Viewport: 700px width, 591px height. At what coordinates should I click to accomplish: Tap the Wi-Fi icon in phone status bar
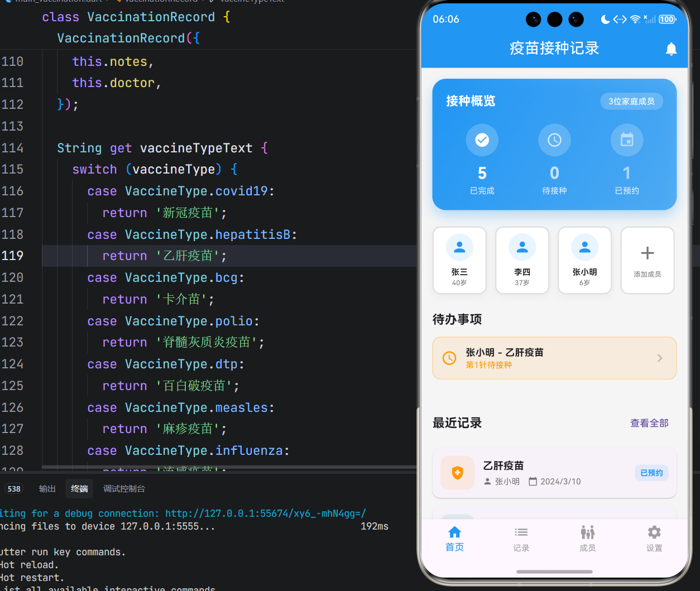point(635,19)
